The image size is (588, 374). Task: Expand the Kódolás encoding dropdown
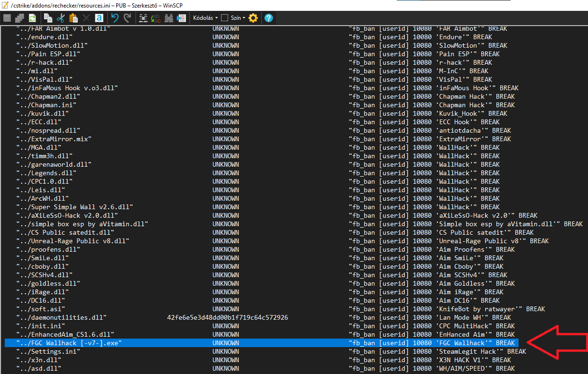pos(205,18)
